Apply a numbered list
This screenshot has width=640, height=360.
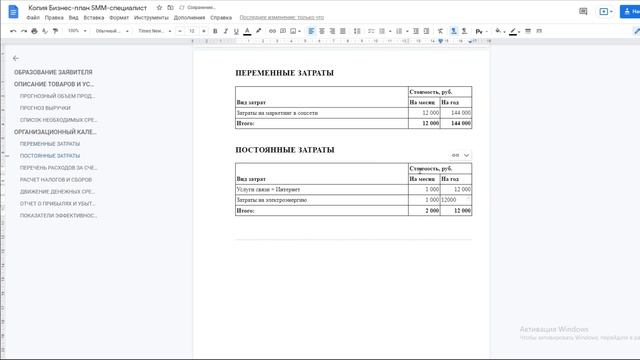pyautogui.click(x=399, y=31)
